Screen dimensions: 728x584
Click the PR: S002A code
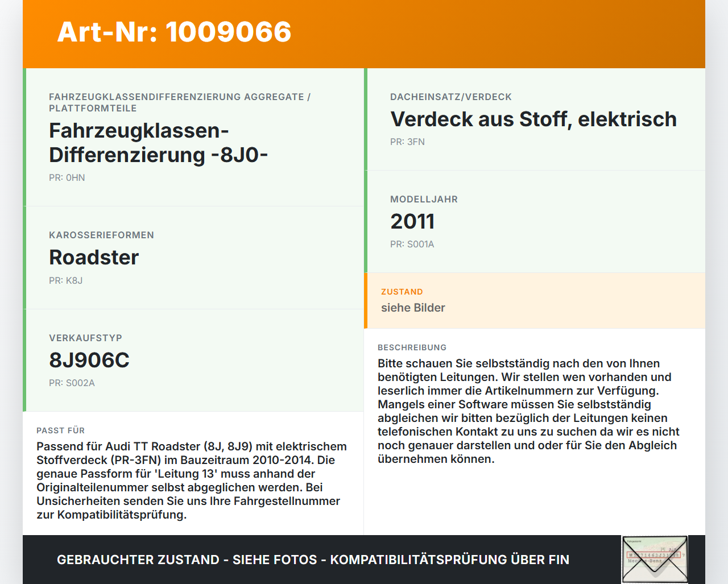tap(72, 383)
